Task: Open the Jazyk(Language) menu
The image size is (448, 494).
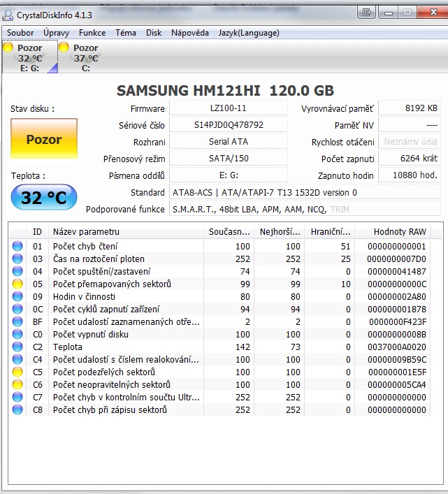Action: pos(249,33)
